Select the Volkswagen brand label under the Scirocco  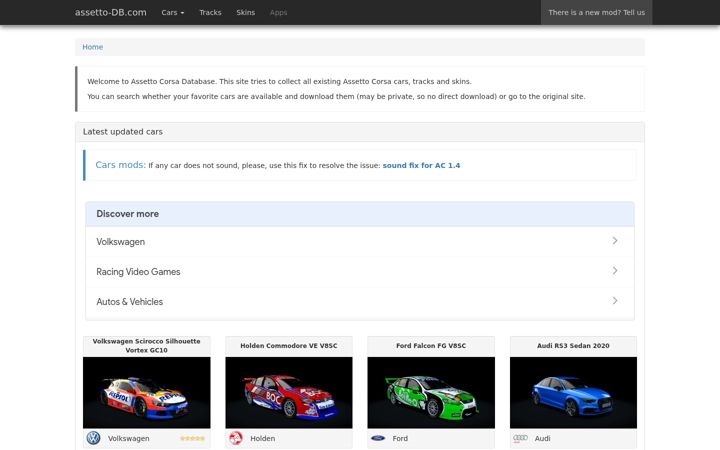[x=129, y=439]
